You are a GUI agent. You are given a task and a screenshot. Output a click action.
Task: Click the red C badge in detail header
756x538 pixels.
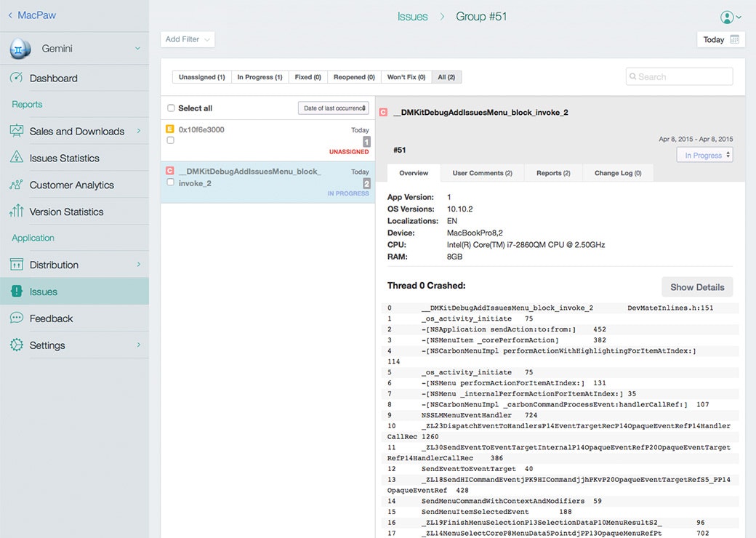(383, 112)
